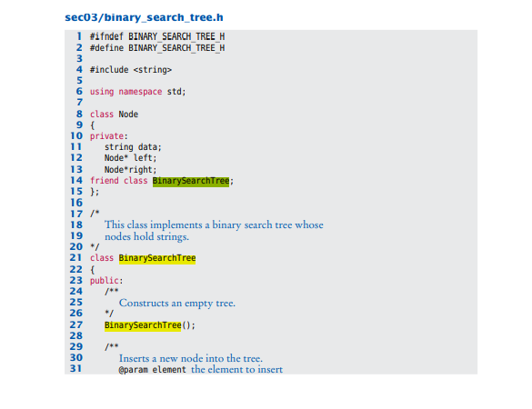Image resolution: width=532 pixels, height=409 pixels.
Task: Click the 'Node*right;' member declaration
Action: [131, 170]
